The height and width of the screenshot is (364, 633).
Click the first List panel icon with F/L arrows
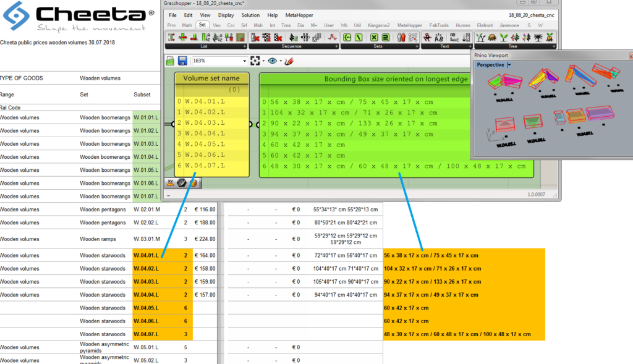coord(171,38)
